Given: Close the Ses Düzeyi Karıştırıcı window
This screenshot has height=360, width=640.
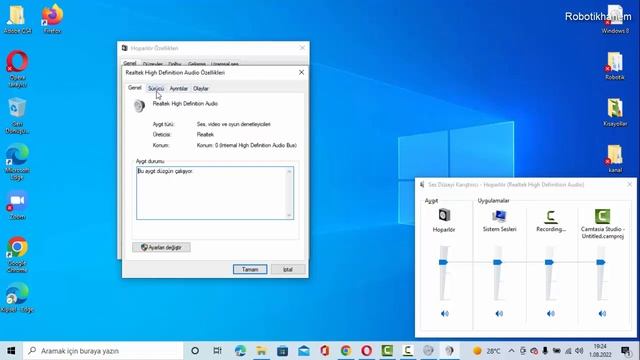Looking at the screenshot, I should 629,184.
